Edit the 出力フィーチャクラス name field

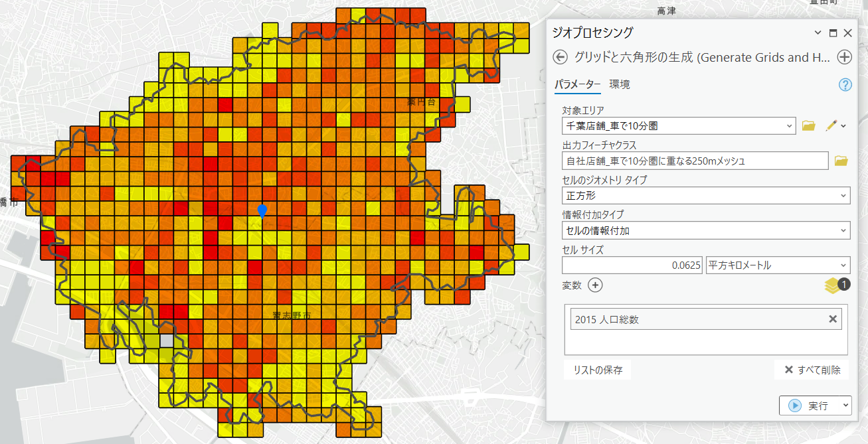tap(695, 161)
